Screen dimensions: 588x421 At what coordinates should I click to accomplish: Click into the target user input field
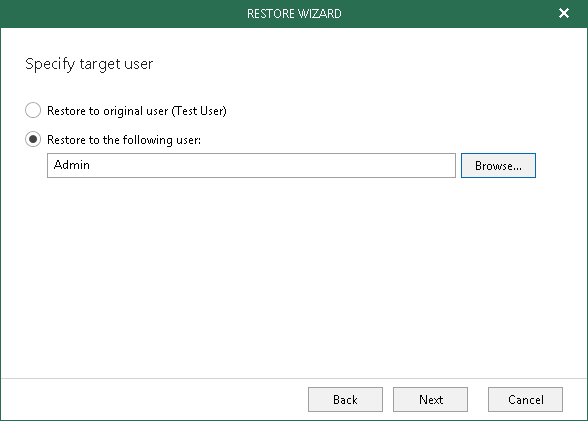pyautogui.click(x=251, y=165)
